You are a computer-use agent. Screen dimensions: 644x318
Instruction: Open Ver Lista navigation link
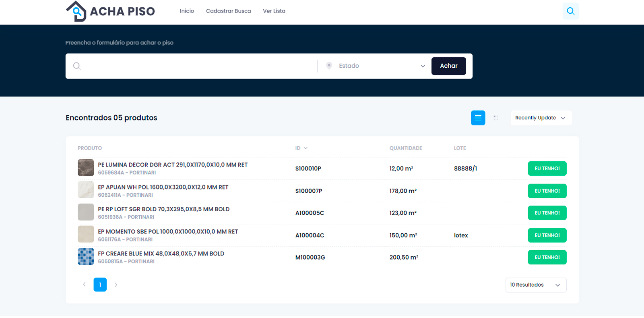click(x=274, y=11)
